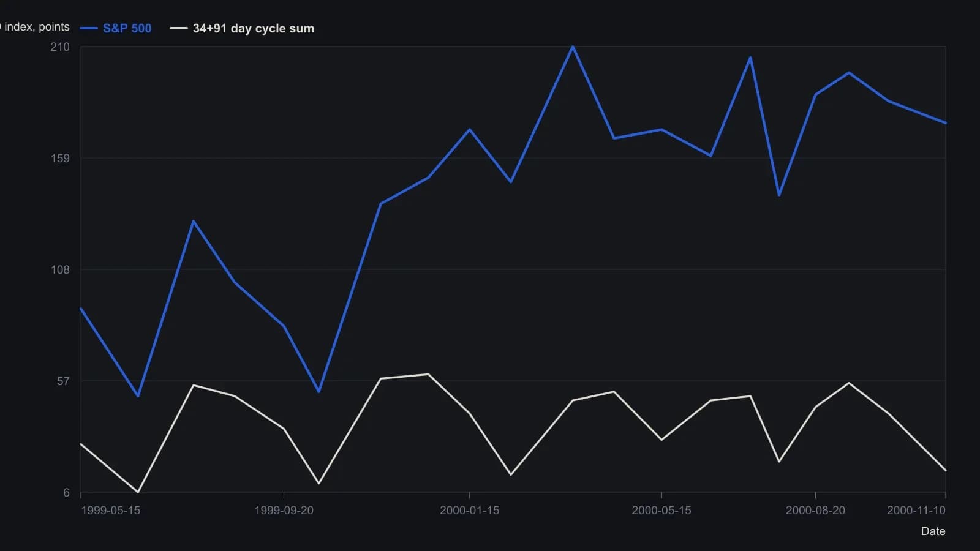Toggle the 34+91 day cycle sum legend
The height and width of the screenshot is (551, 980).
pos(242,28)
